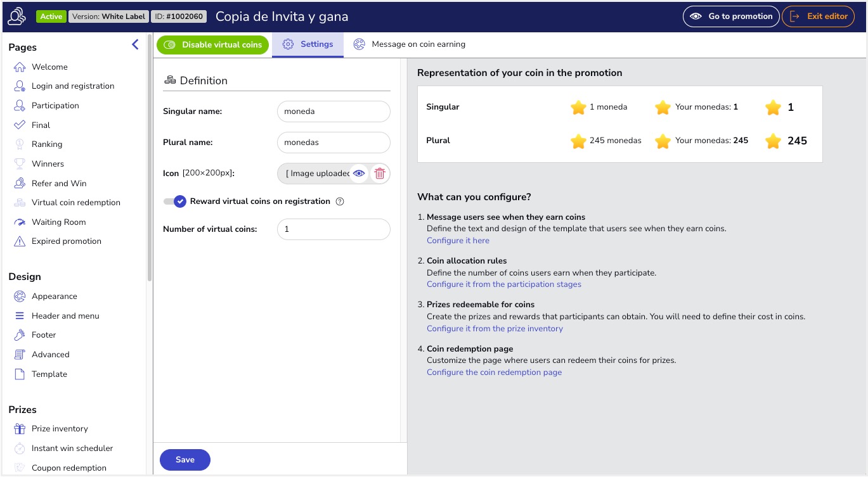Open Appearance design settings
This screenshot has width=868, height=477.
coord(54,296)
